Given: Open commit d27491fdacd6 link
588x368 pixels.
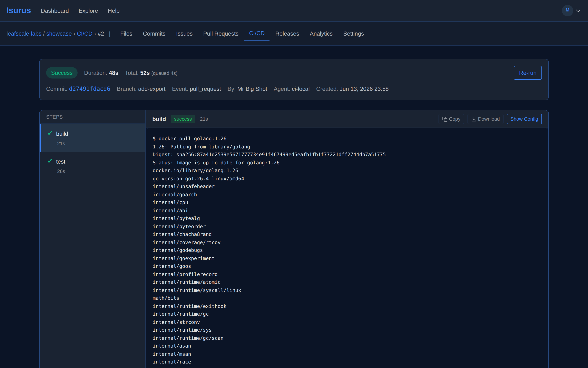Looking at the screenshot, I should point(89,89).
